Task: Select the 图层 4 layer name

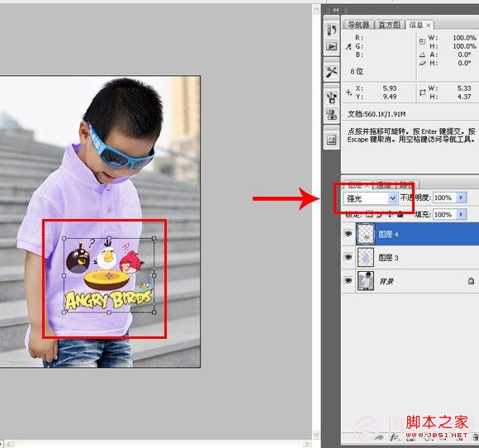Action: (x=388, y=234)
